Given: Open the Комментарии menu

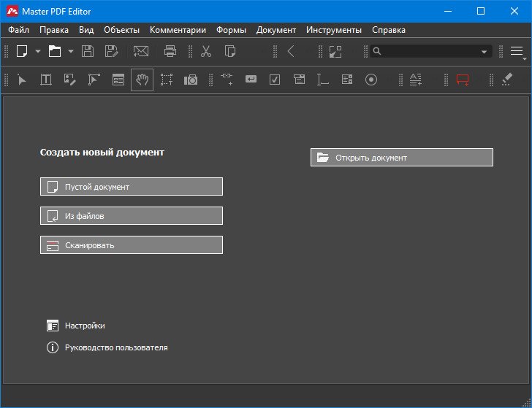Looking at the screenshot, I should click(x=178, y=30).
